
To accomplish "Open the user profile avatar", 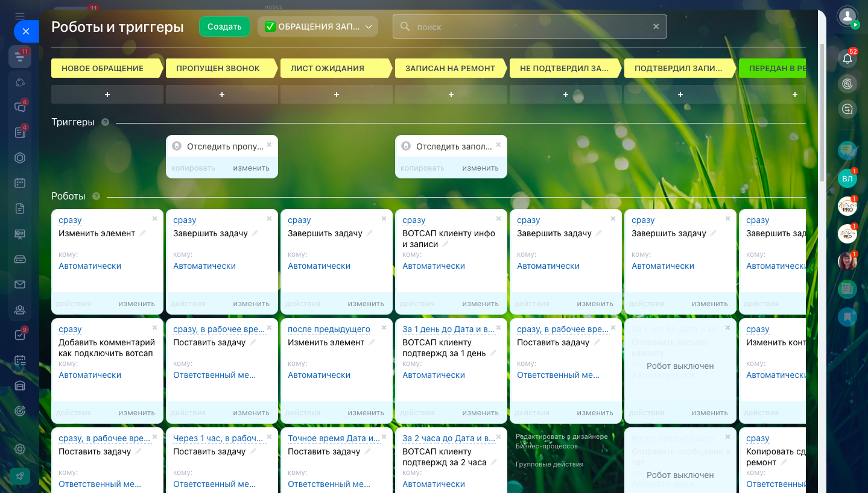I will [x=847, y=16].
